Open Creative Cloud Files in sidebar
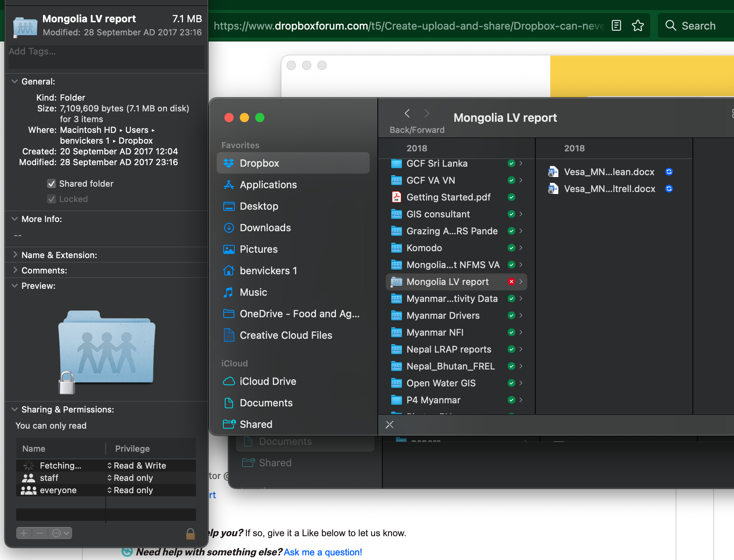Screen dimensions: 734x560 [x=293, y=335]
